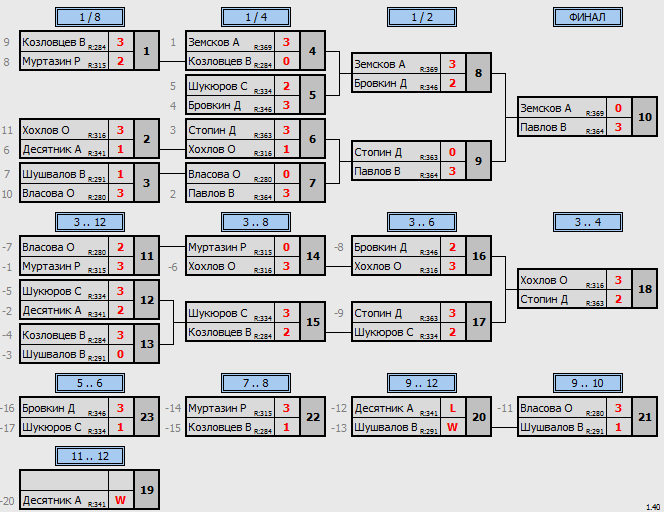Click the 9..12 bracket header
Screen dimensions: 664x512
click(x=422, y=383)
